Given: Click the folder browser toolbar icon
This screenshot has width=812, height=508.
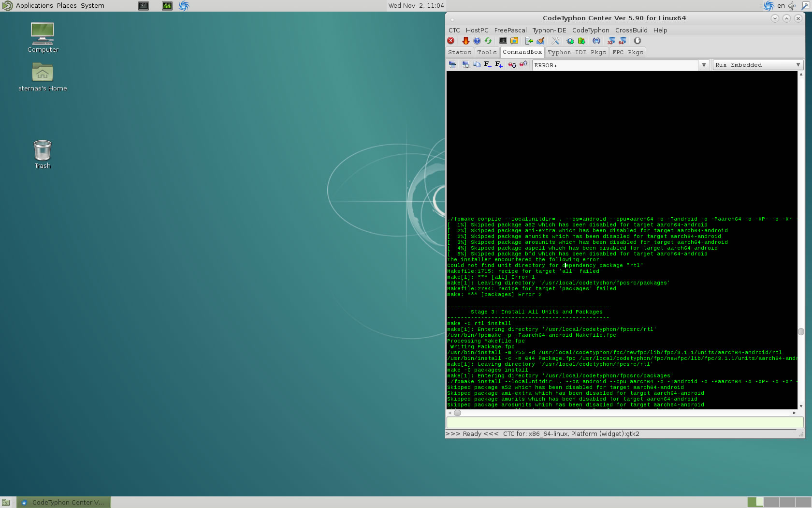Looking at the screenshot, I should click(514, 41).
